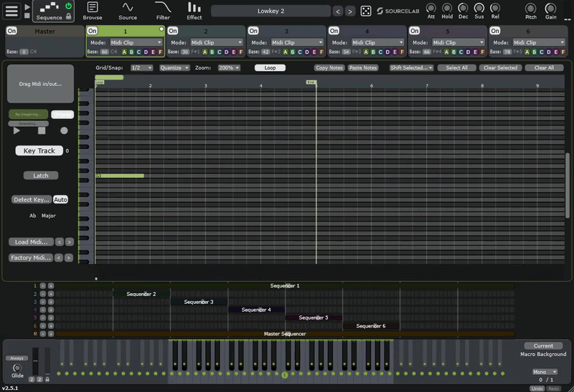This screenshot has height=392, width=574.
Task: Open sequencer 3 Mode dropdown
Action: [297, 42]
